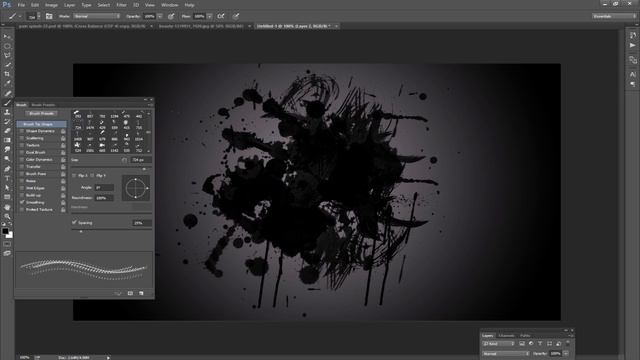Open the Essentials workspace dropdown
The width and height of the screenshot is (640, 360).
pos(614,16)
